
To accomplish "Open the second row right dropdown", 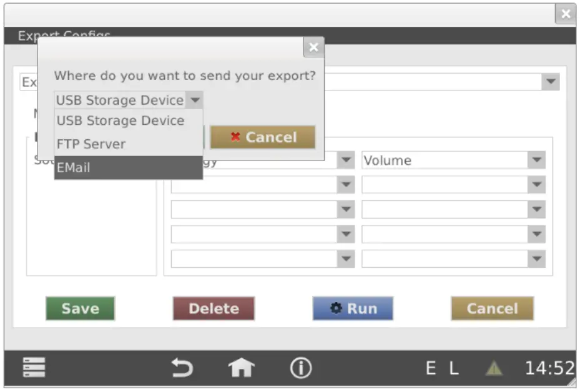I will pyautogui.click(x=453, y=185).
